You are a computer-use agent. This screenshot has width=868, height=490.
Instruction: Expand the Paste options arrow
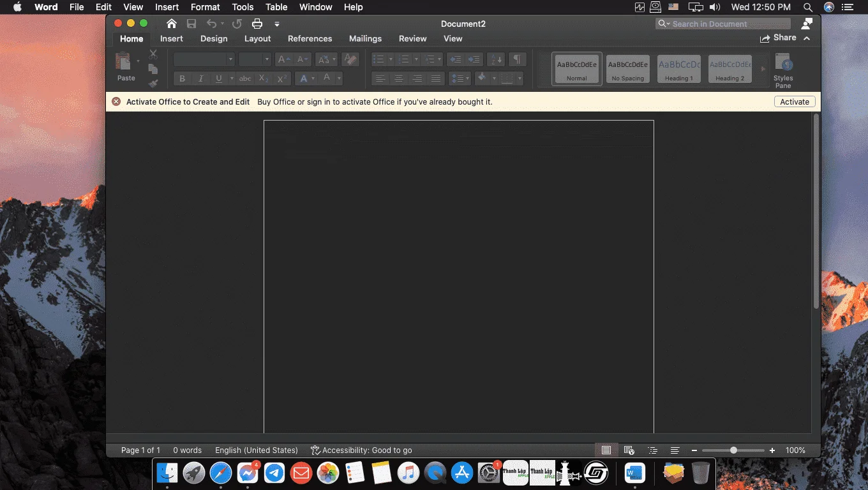[x=138, y=61]
